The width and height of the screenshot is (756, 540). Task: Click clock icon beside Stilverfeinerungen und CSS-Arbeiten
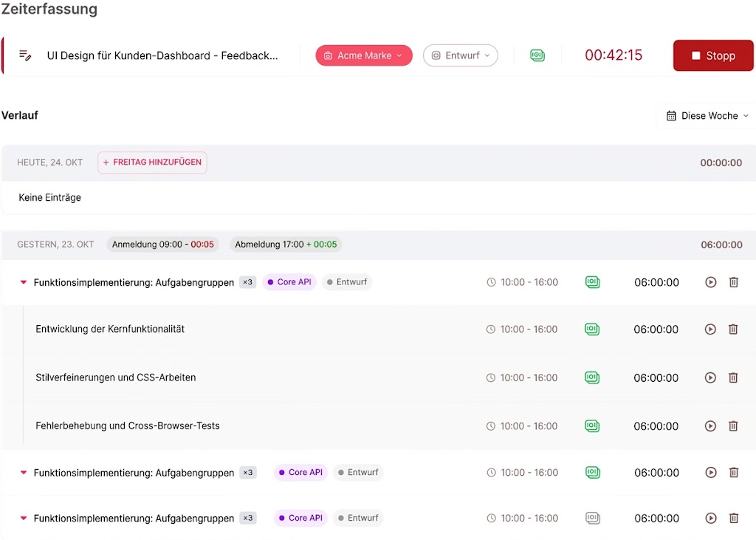click(x=490, y=377)
